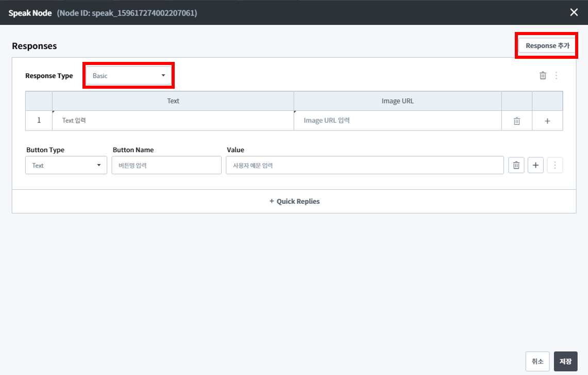
Task: Focus the Text 입력 field in row 1
Action: pyautogui.click(x=173, y=121)
